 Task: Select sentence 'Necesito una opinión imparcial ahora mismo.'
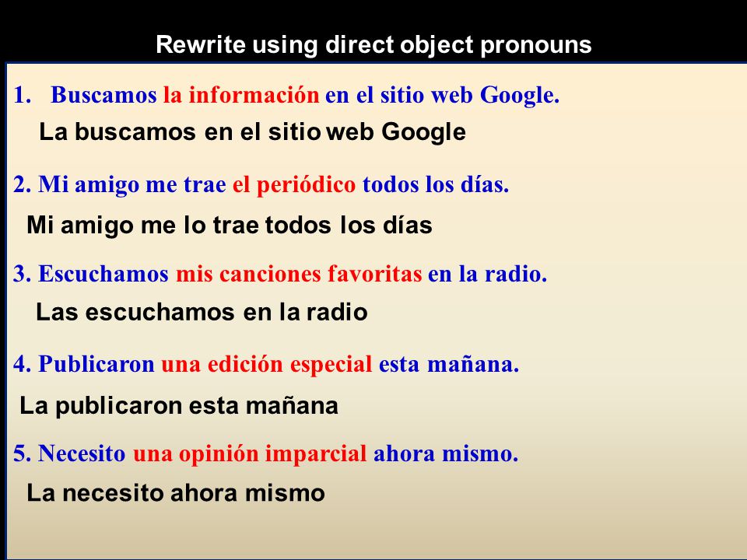[278, 453]
